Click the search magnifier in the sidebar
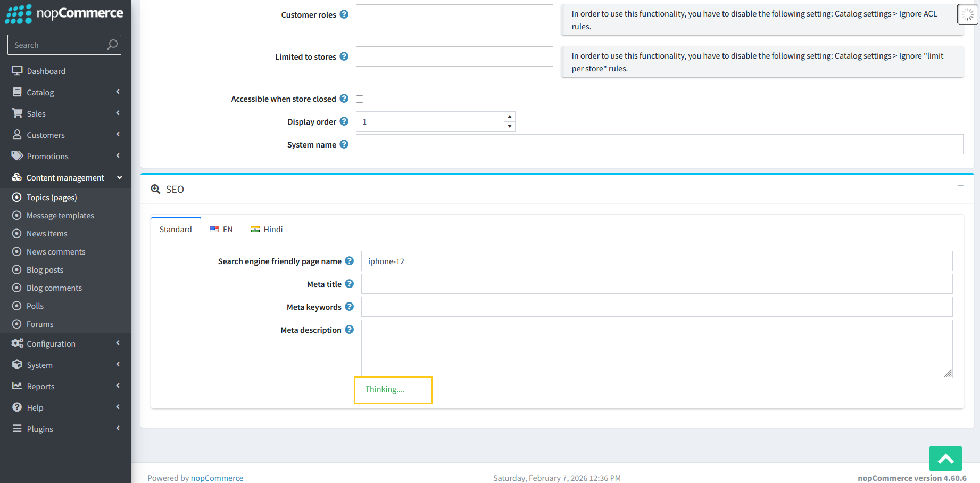 (112, 45)
